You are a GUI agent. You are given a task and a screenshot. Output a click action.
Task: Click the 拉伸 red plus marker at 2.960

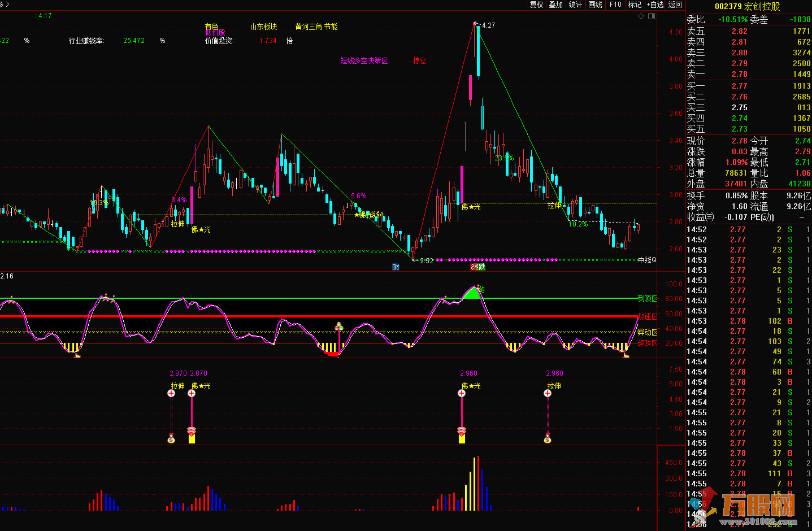click(548, 393)
